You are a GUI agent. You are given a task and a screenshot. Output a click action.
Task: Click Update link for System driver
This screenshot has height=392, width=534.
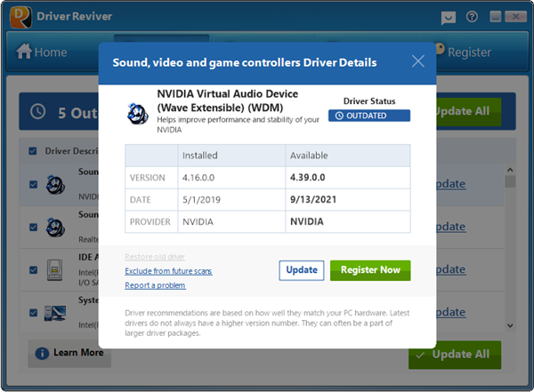451,312
